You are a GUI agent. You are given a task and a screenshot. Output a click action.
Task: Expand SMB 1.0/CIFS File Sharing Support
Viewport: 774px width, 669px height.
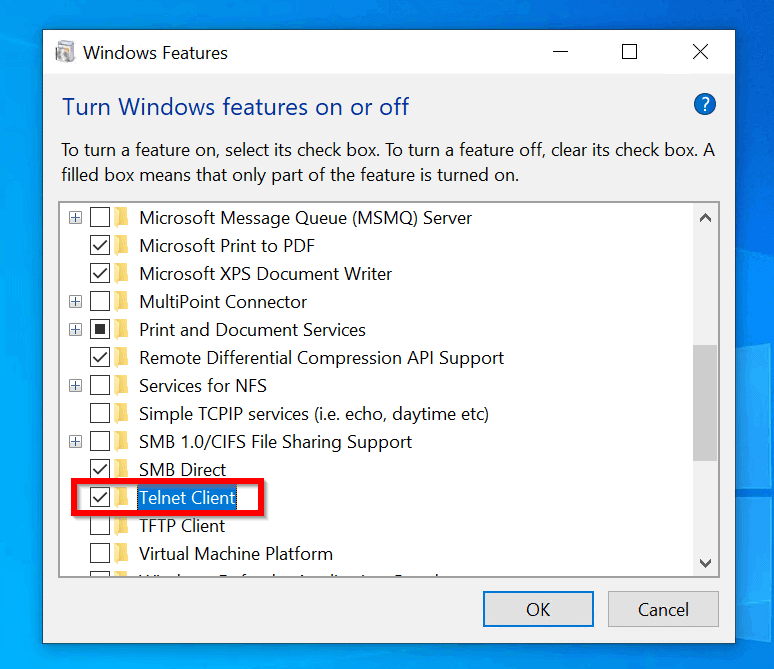(75, 441)
